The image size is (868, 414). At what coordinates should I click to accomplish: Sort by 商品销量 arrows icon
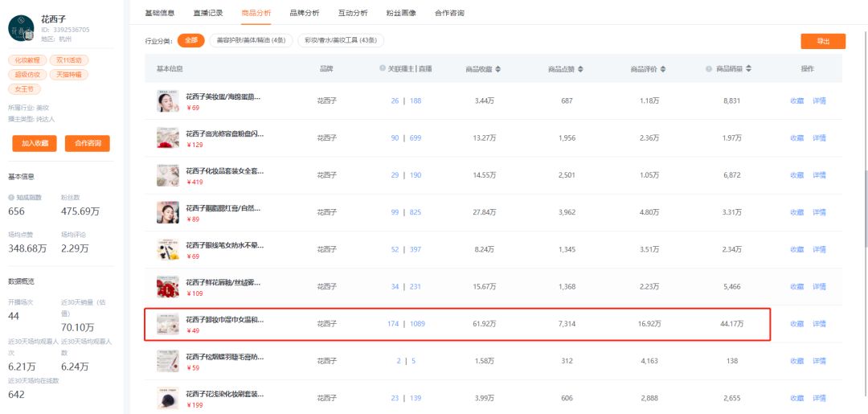(x=748, y=69)
